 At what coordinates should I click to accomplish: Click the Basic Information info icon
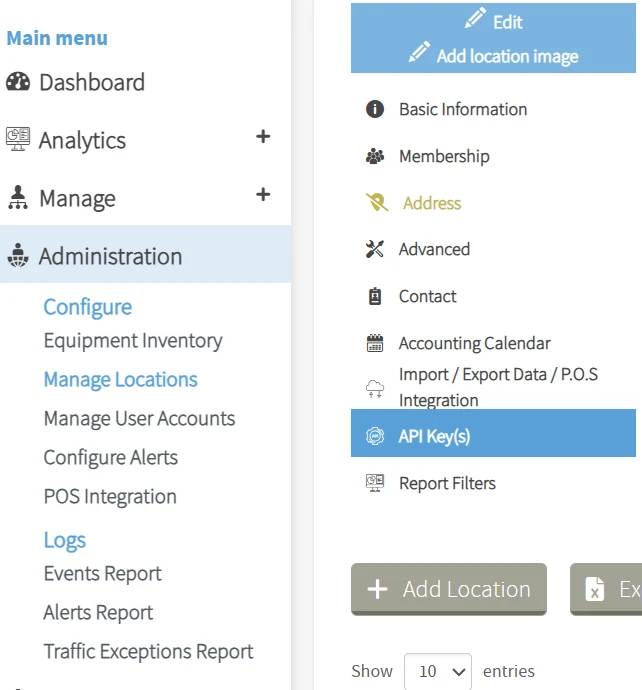pos(375,109)
